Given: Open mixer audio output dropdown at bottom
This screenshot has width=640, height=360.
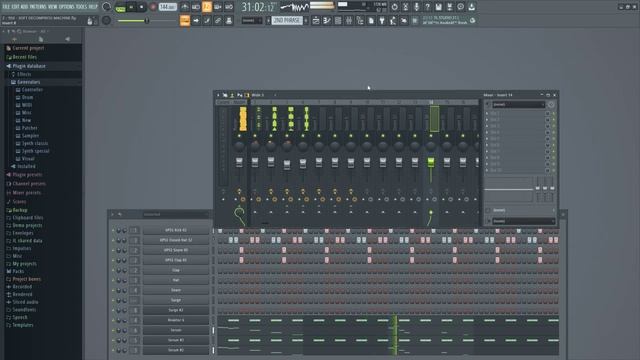Looking at the screenshot, I should (x=523, y=221).
